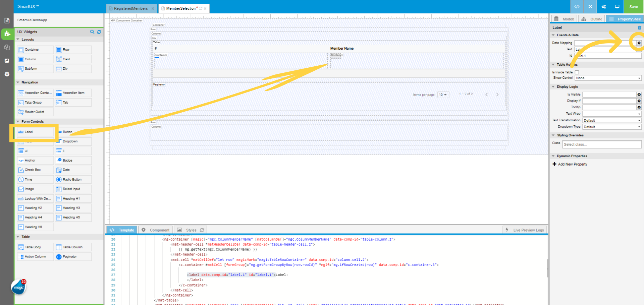
Task: Open the Is Visible gear control
Action: (x=639, y=94)
